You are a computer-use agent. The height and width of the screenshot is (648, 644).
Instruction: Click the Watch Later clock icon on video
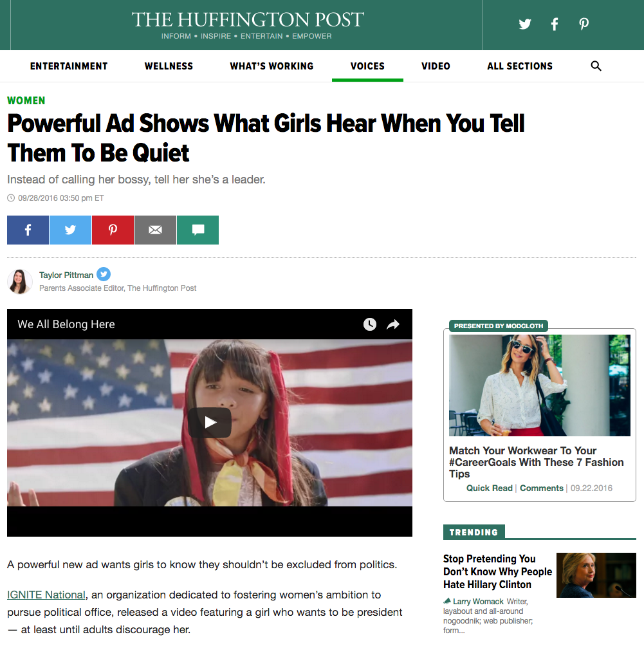pos(370,324)
